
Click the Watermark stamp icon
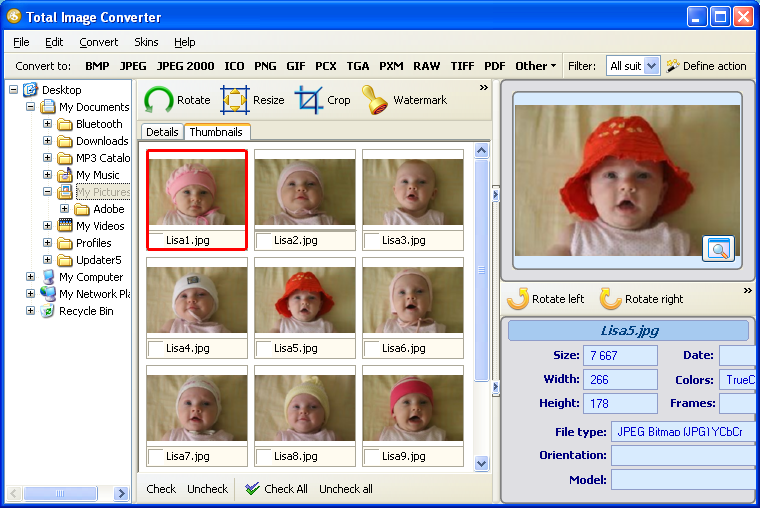[375, 100]
